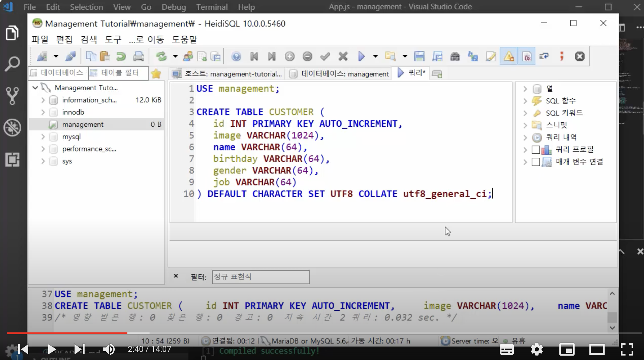
Task: Click the refresh icon in HeidiSQL toolbar
Action: (161, 56)
